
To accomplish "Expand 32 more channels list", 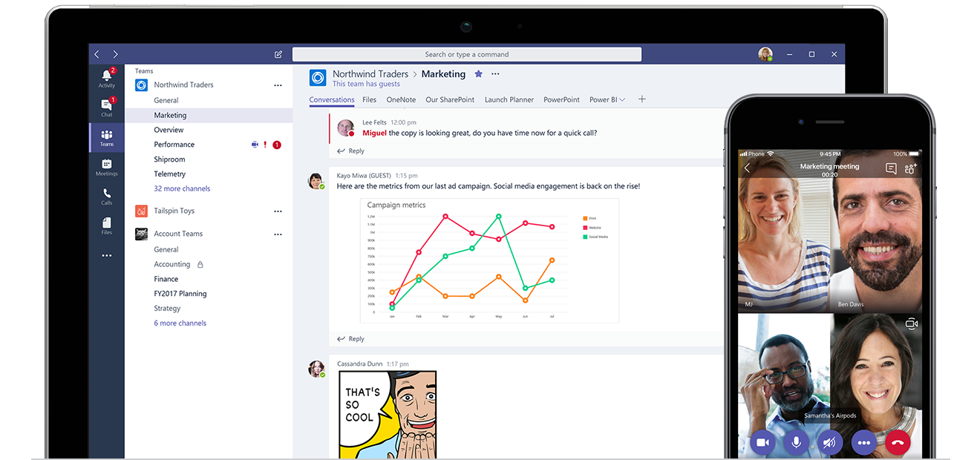I will pos(182,188).
